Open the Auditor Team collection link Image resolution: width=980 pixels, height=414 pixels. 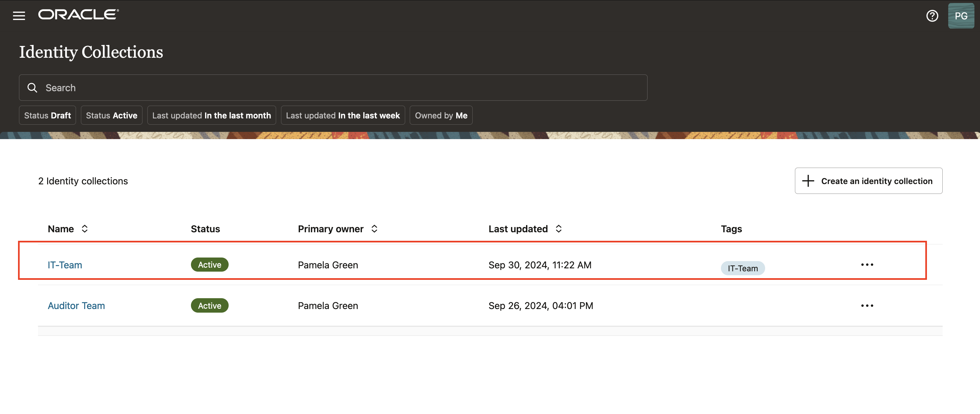(x=76, y=305)
